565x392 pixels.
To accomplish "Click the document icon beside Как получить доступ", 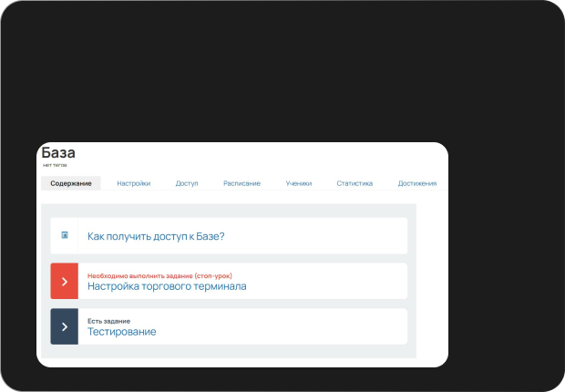I will (65, 235).
